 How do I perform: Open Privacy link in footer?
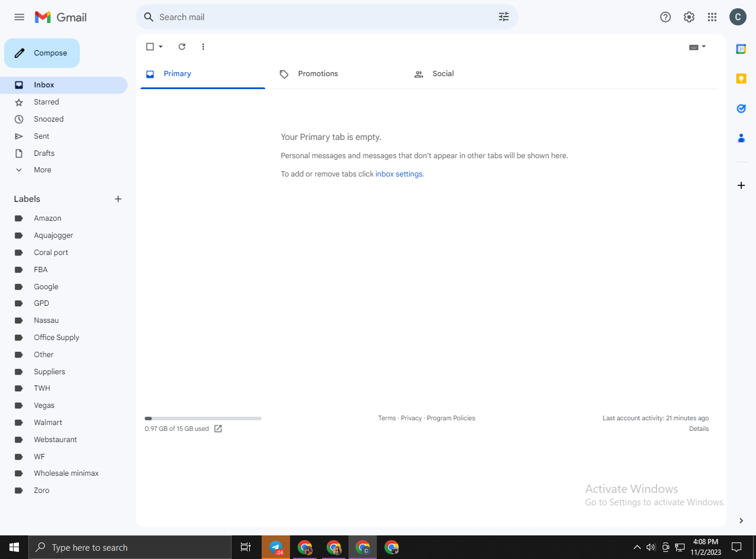pos(411,418)
